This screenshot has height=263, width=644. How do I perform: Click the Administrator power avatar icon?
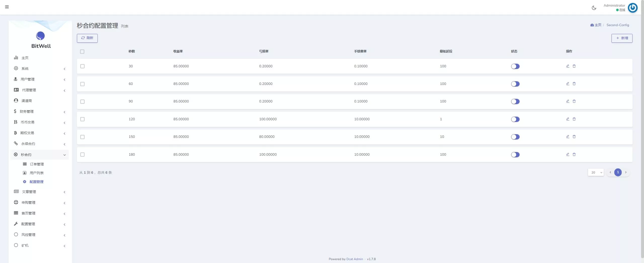(x=632, y=8)
